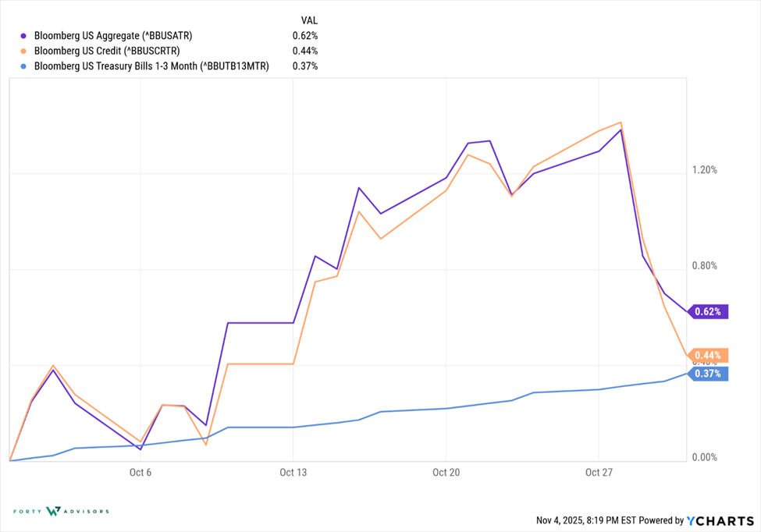Select the Bloomberg US Aggregate legend label
The width and height of the screenshot is (761, 532).
tap(113, 36)
